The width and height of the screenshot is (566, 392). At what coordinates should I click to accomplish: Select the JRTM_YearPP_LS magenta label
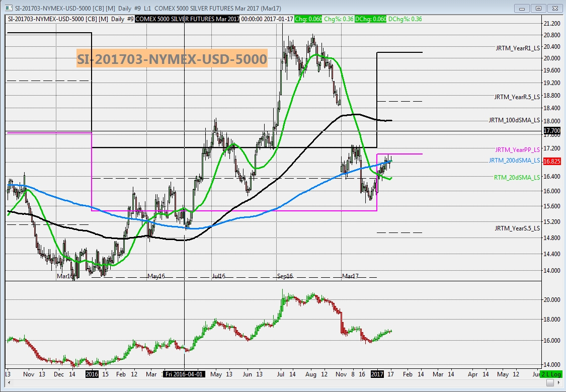click(x=517, y=150)
